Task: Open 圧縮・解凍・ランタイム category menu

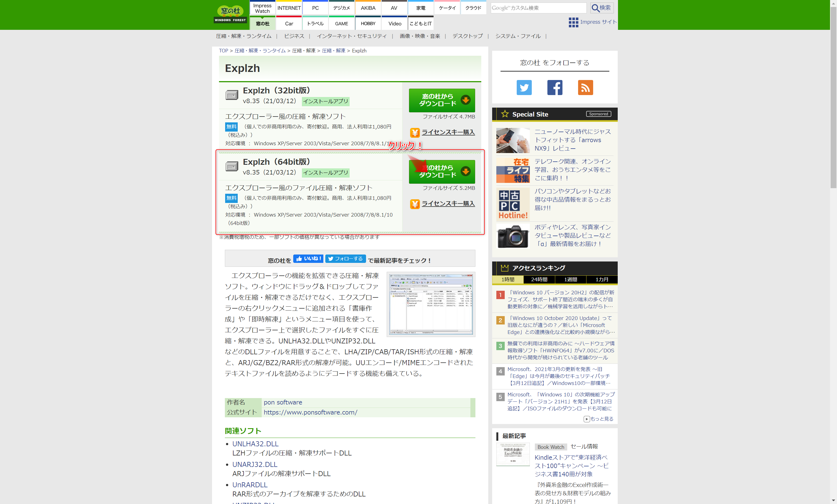Action: (244, 36)
